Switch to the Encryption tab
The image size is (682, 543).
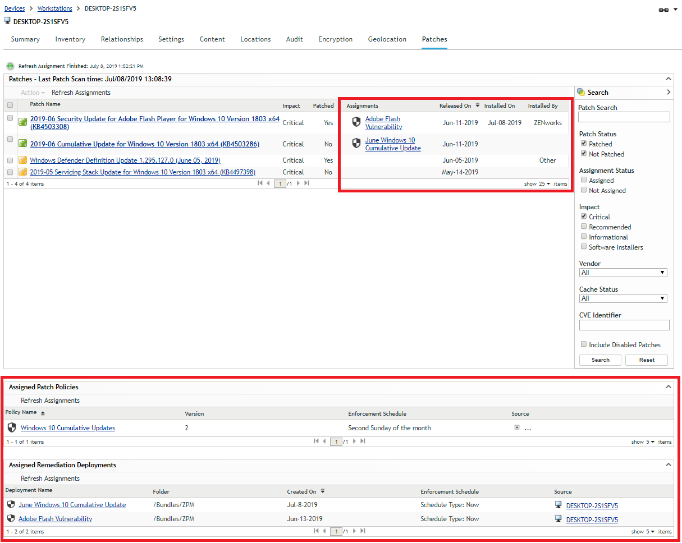(x=335, y=39)
